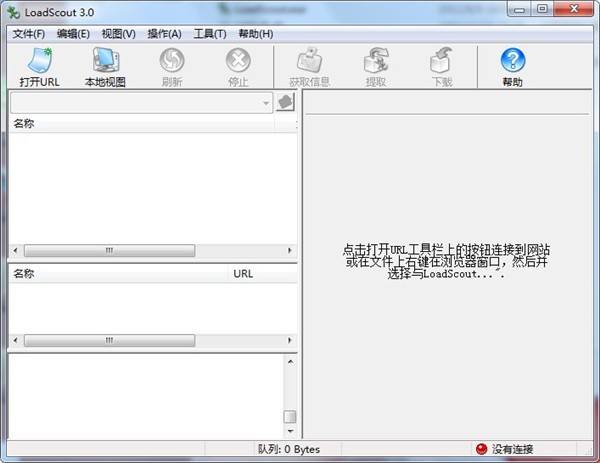Open Help (帮助) from toolbar icon
The width and height of the screenshot is (600, 463).
coord(513,60)
